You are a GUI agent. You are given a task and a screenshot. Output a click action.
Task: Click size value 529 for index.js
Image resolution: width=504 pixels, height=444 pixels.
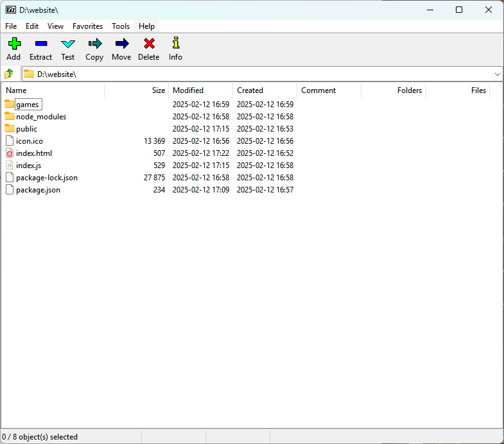coord(159,166)
